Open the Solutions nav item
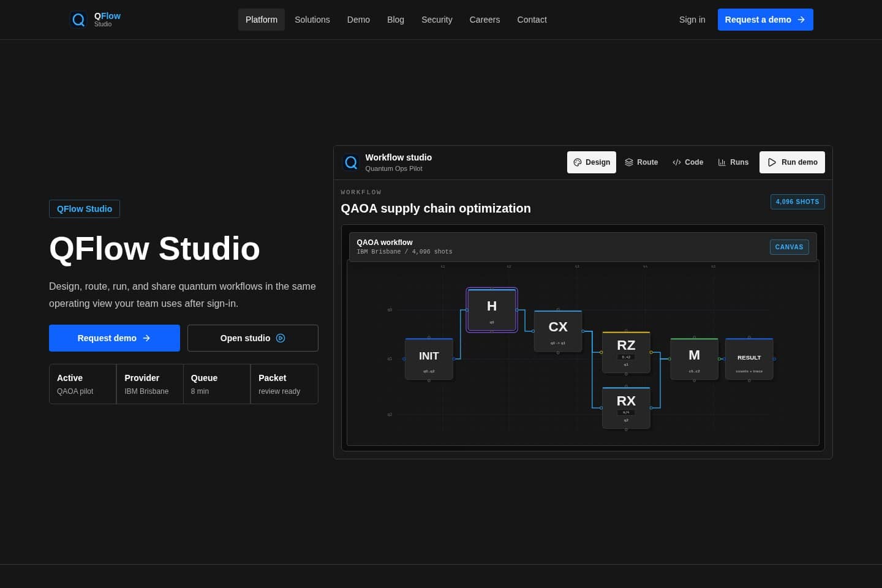 [312, 20]
